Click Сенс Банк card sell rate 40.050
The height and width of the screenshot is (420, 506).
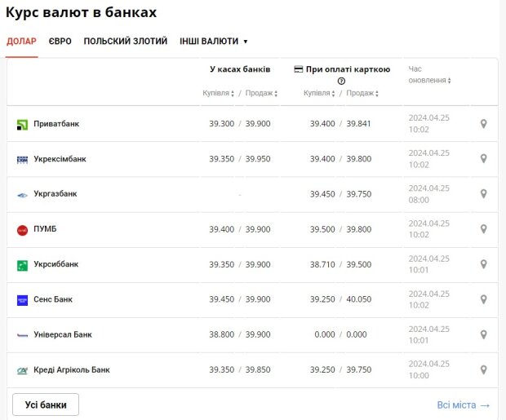(359, 299)
